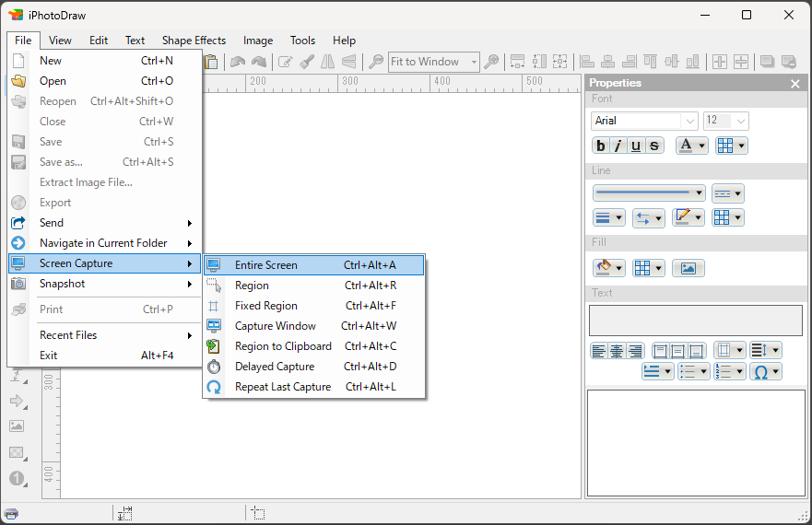The image size is (812, 525).
Task: Open the fill color bucket dropdown
Action: pyautogui.click(x=608, y=268)
